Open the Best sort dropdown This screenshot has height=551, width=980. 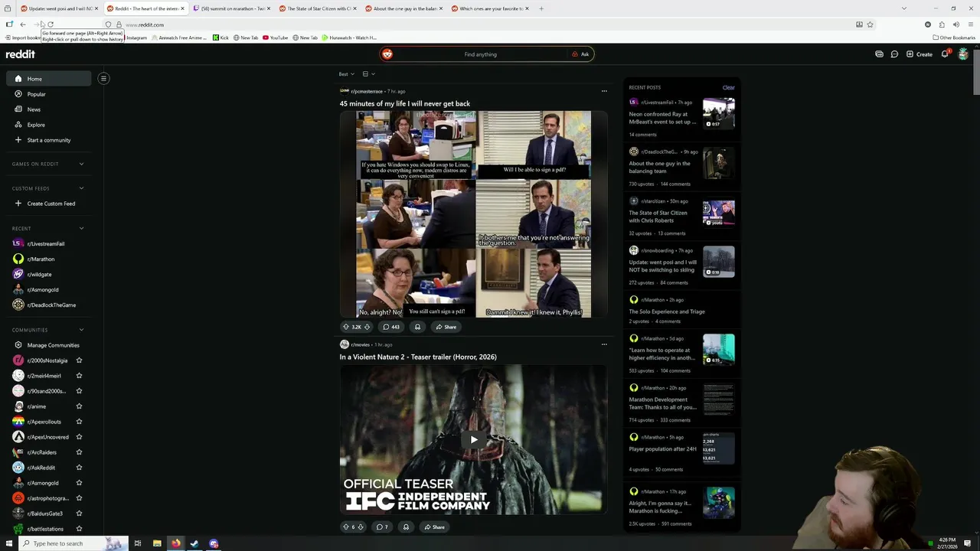tap(347, 74)
